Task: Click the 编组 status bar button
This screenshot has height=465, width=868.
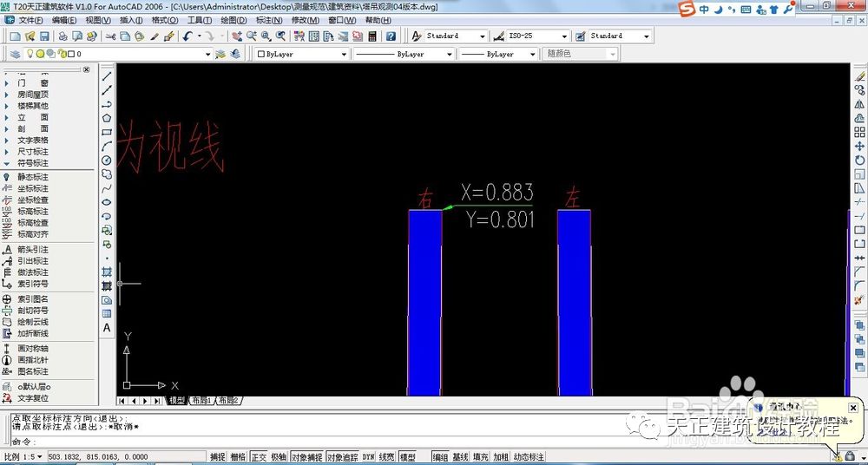Action: click(x=441, y=457)
